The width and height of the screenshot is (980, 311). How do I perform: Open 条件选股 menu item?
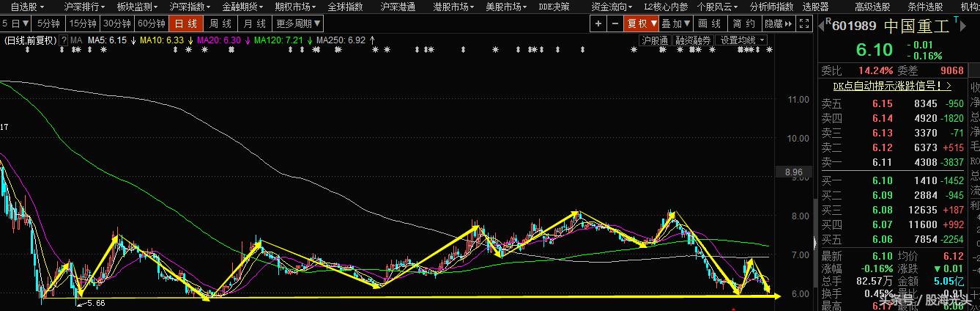click(x=925, y=7)
